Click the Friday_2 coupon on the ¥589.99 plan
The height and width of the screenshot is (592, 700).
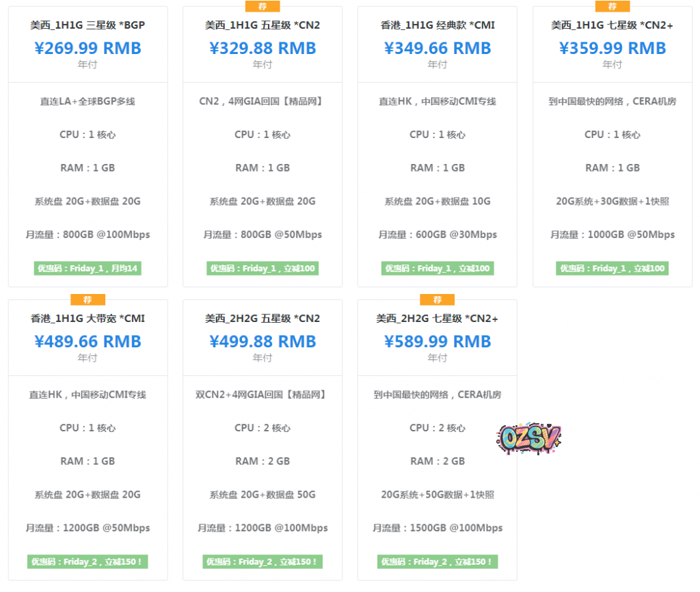point(437,562)
